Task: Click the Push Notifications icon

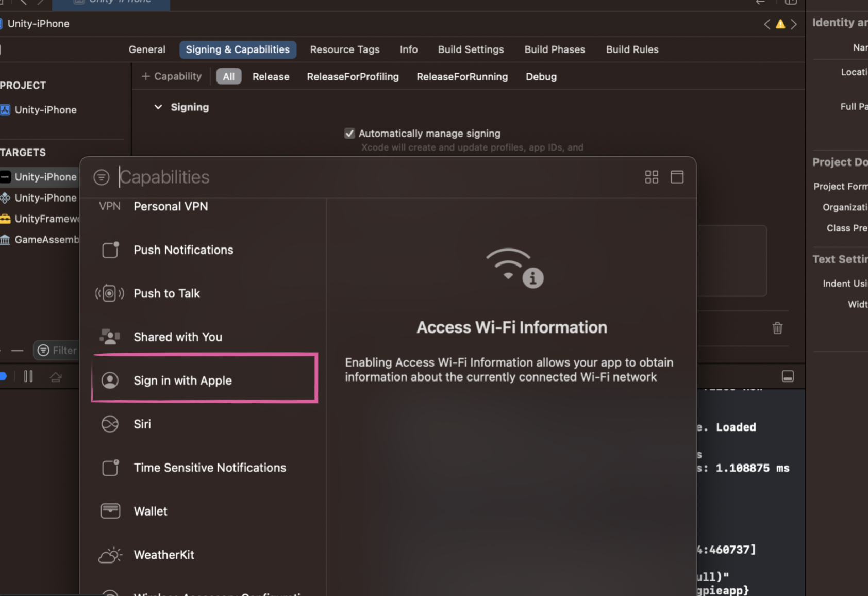Action: 110,250
